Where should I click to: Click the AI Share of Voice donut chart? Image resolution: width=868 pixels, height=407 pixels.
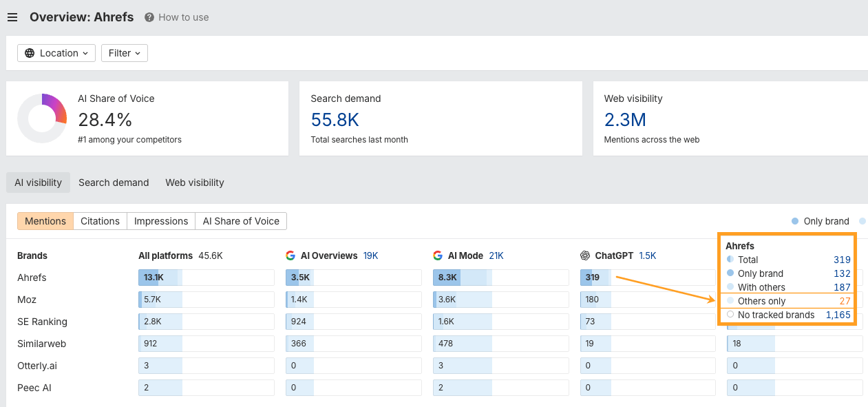(x=43, y=118)
